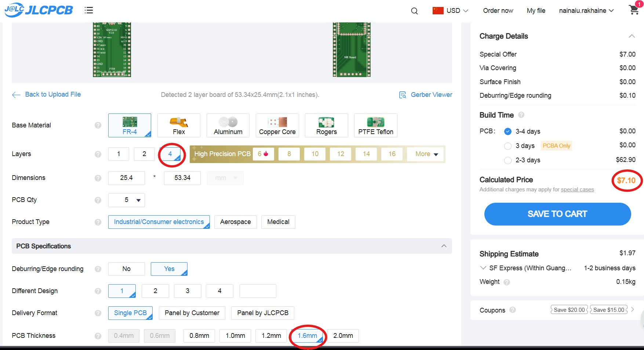Collapse the PCB Specifications section
The height and width of the screenshot is (350, 644).
444,246
